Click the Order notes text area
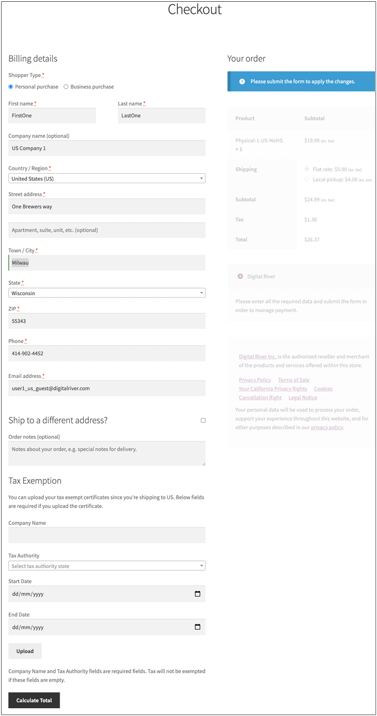The height and width of the screenshot is (716, 377). click(107, 453)
